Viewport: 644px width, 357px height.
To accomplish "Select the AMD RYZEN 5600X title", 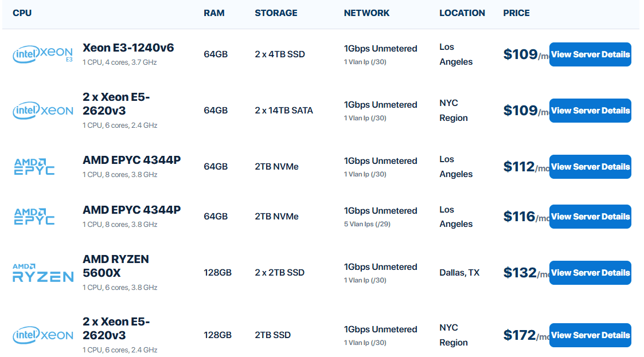I will pos(116,266).
